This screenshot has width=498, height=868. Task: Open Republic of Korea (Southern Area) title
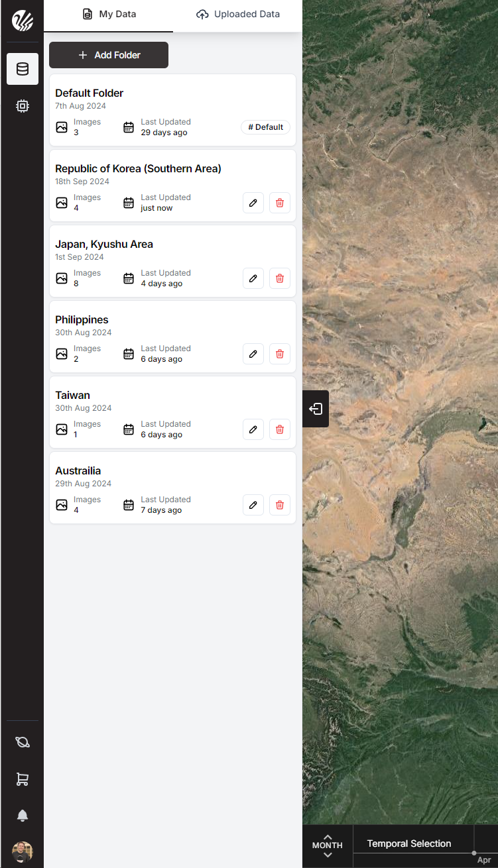pos(138,169)
